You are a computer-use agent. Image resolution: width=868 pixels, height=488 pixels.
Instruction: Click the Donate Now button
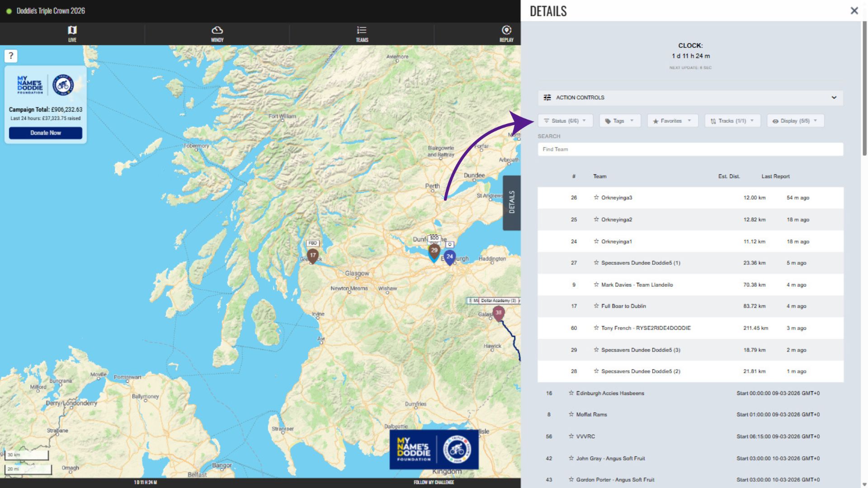(x=46, y=133)
